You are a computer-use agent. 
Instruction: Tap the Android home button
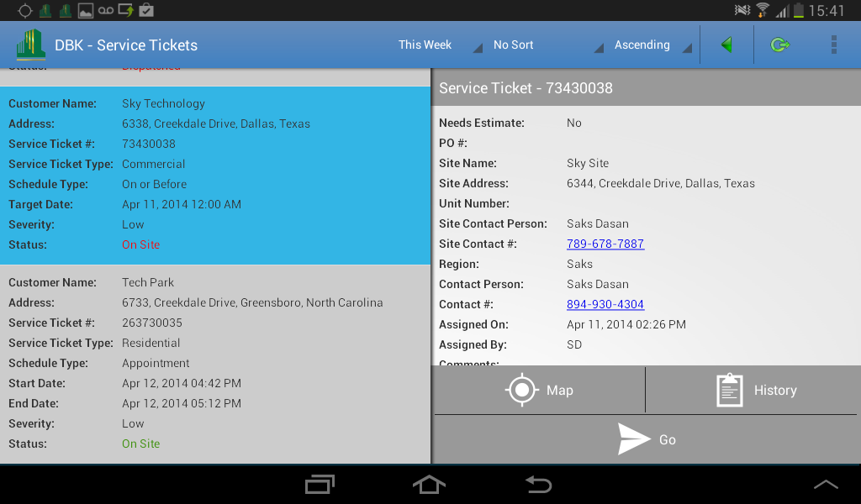(x=429, y=484)
